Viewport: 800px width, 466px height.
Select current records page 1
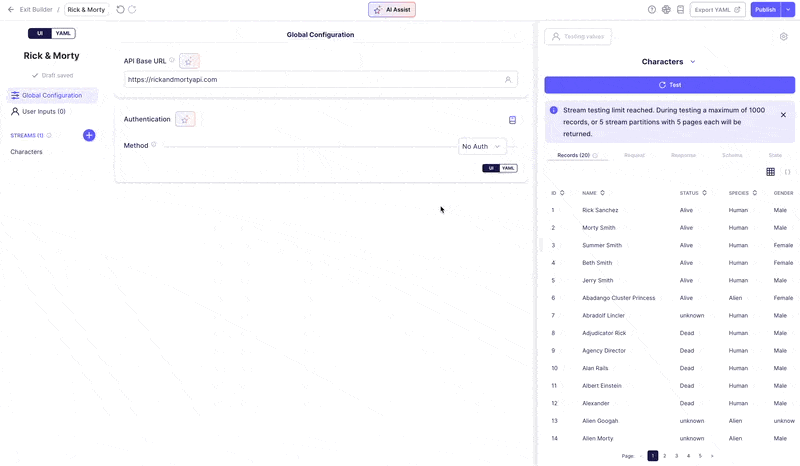(653, 456)
